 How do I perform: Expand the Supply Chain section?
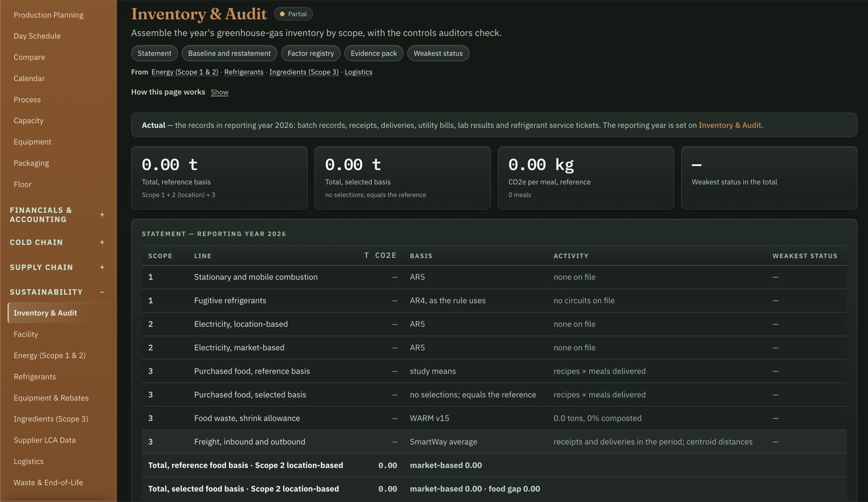click(57, 267)
